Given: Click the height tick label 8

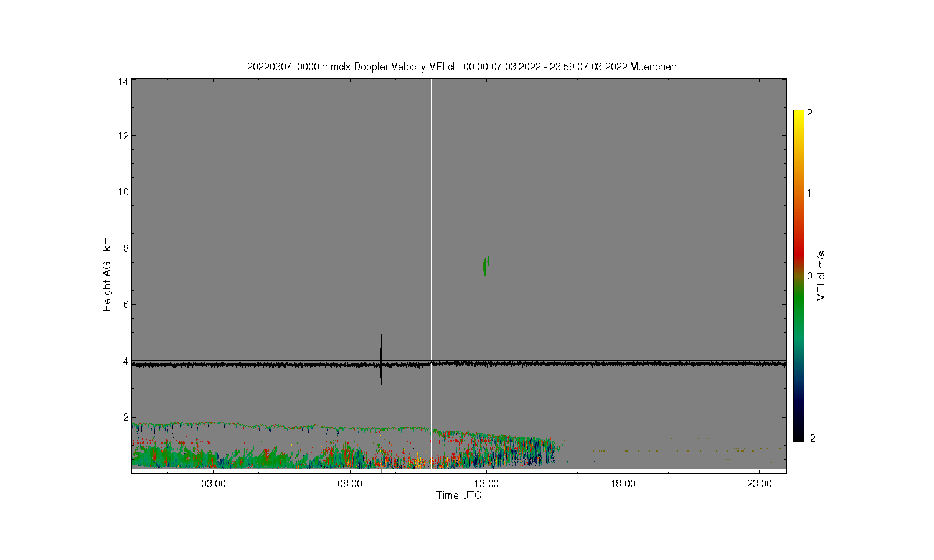Looking at the screenshot, I should click(126, 248).
